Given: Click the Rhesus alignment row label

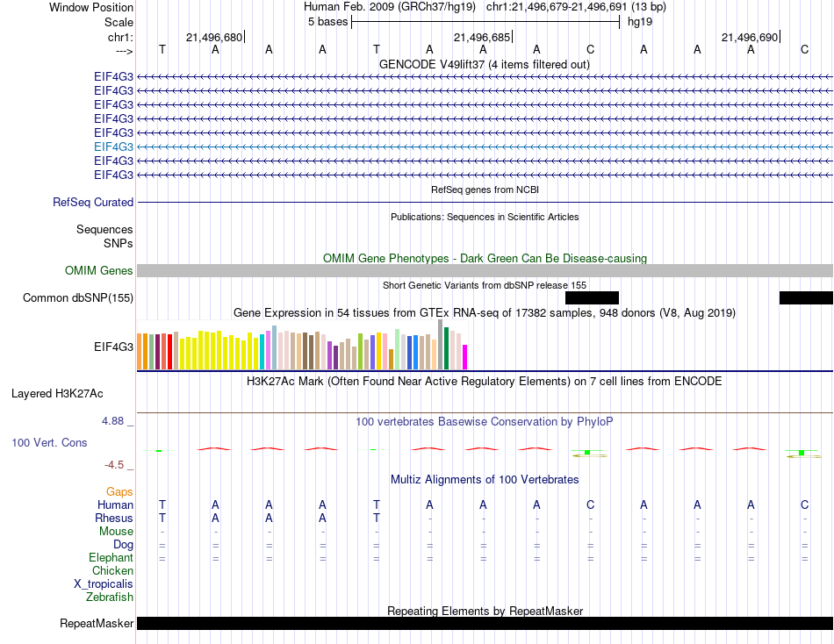Looking at the screenshot, I should [114, 518].
